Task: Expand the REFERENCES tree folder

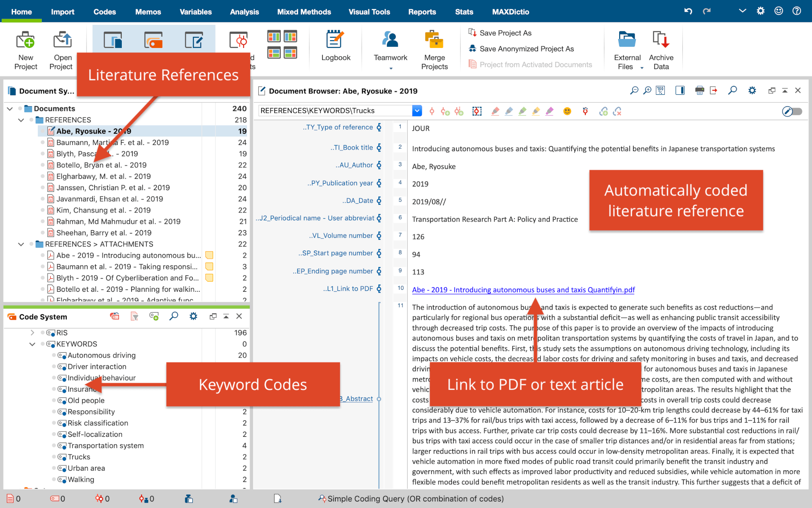Action: click(21, 119)
